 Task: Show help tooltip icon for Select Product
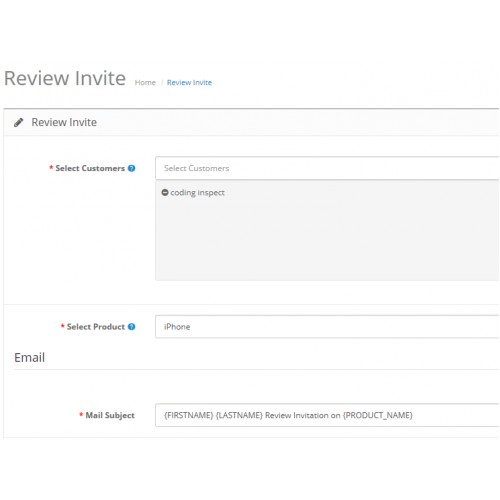(x=131, y=326)
